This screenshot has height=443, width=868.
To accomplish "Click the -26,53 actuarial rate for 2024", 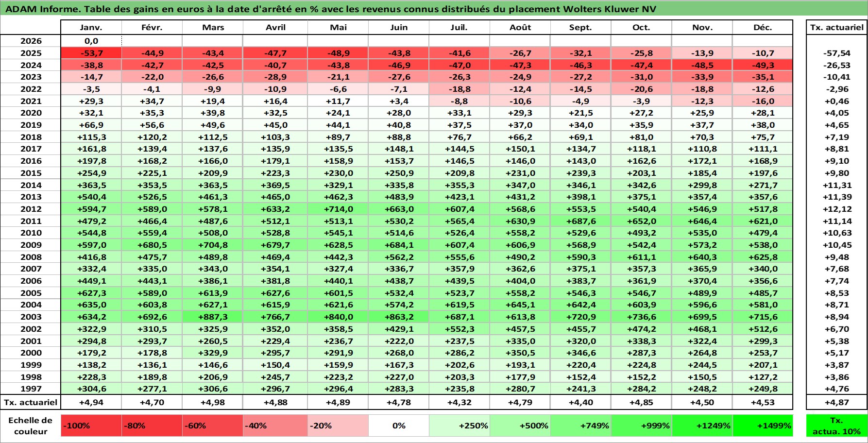I will 837,65.
